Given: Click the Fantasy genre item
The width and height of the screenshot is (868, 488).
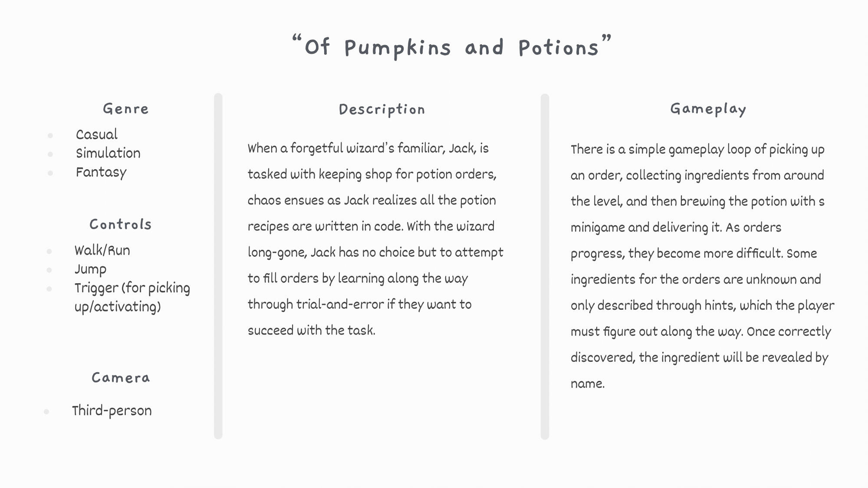Looking at the screenshot, I should coord(101,172).
